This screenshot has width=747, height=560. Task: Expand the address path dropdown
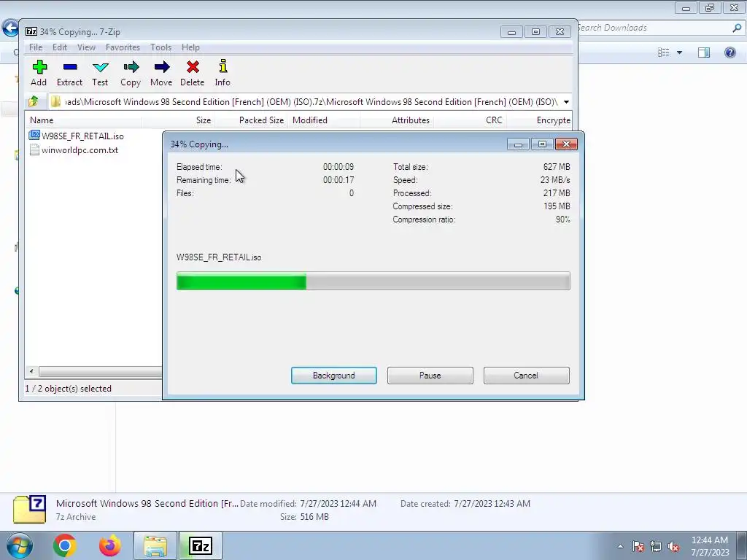click(x=566, y=102)
